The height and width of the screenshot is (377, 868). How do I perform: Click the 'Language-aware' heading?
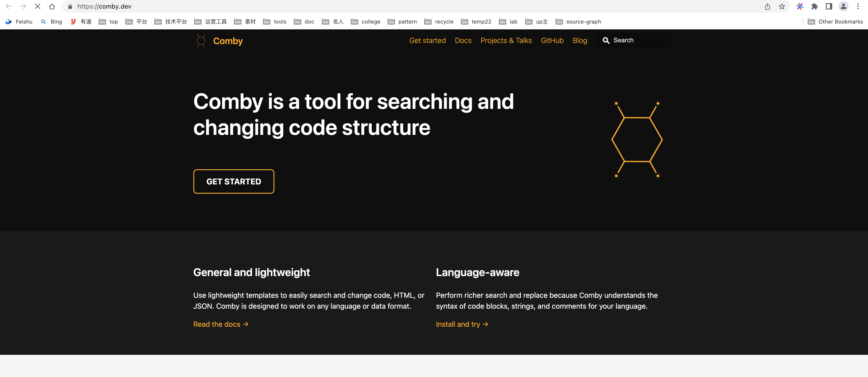[x=477, y=272]
